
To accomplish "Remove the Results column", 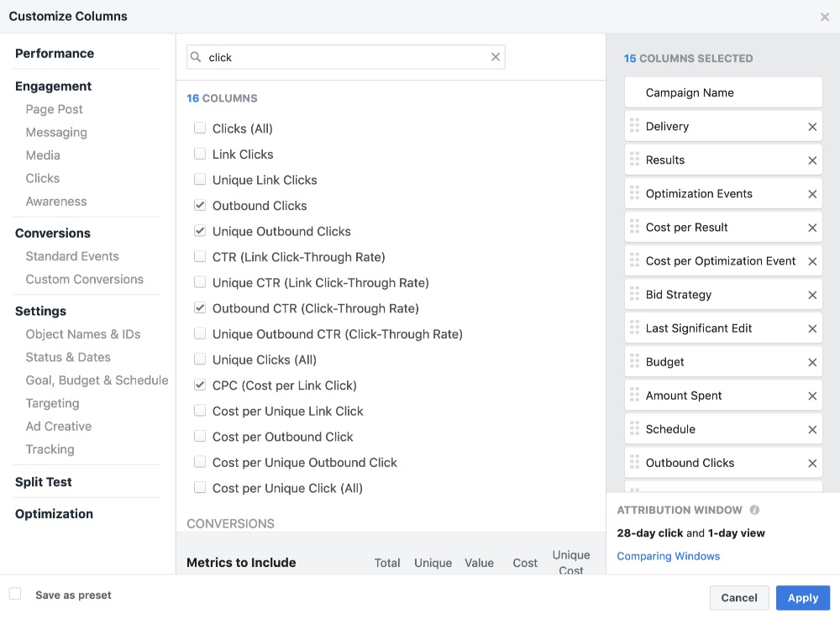I will pos(812,160).
